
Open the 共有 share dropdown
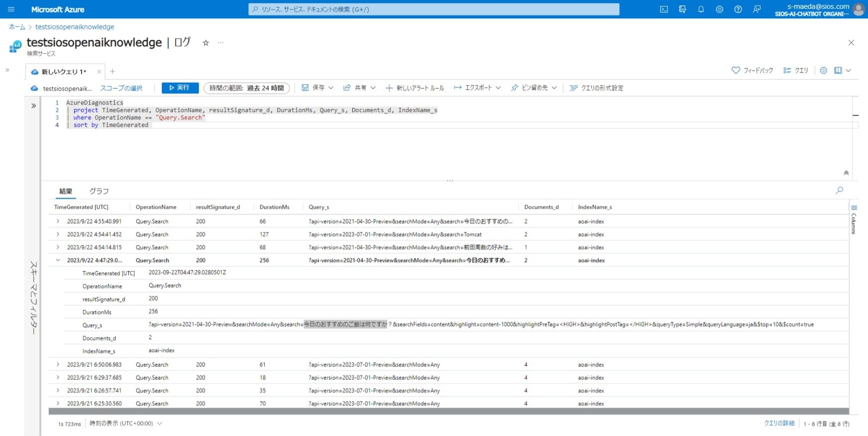click(359, 88)
